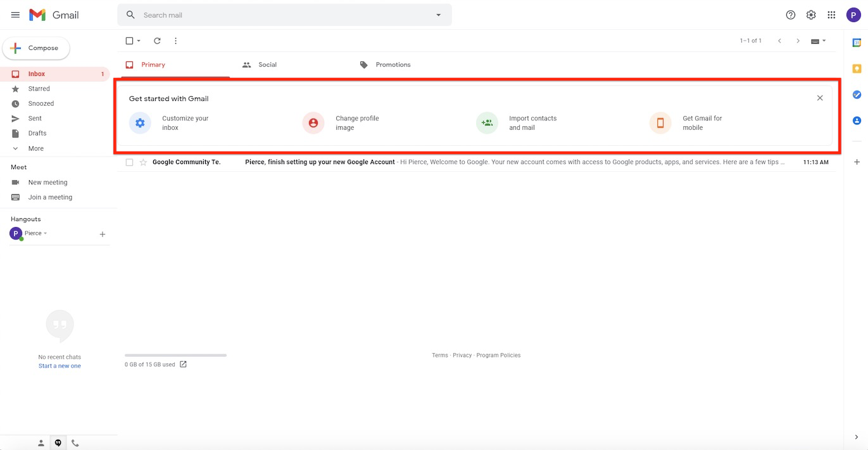Click the Compose button
Screen dimensions: 868x450
click(x=36, y=48)
